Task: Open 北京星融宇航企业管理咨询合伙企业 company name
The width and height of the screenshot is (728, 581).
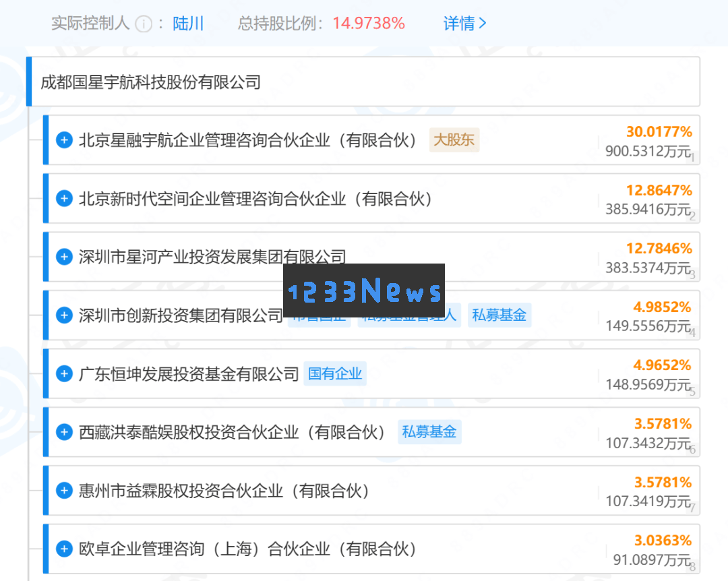Action: (x=248, y=140)
